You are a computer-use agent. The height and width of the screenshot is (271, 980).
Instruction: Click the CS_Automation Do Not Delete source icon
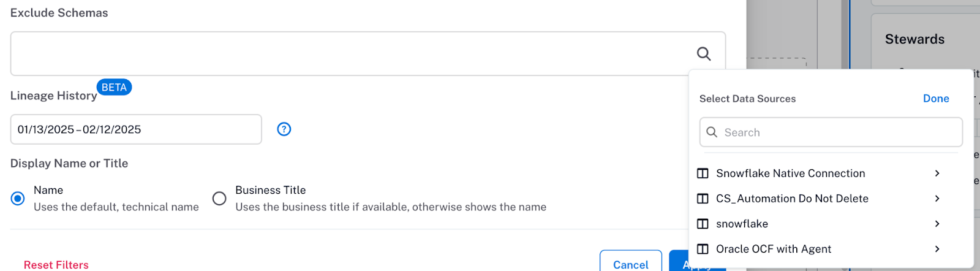click(x=703, y=199)
